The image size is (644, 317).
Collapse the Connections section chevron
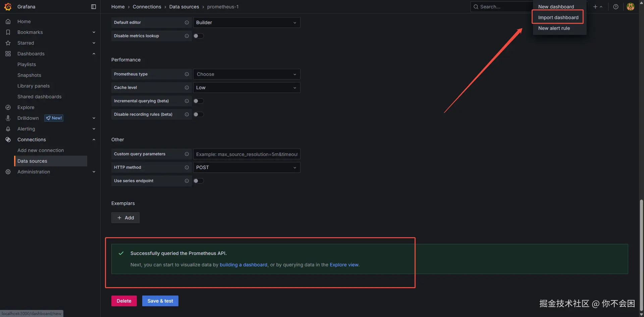(94, 140)
